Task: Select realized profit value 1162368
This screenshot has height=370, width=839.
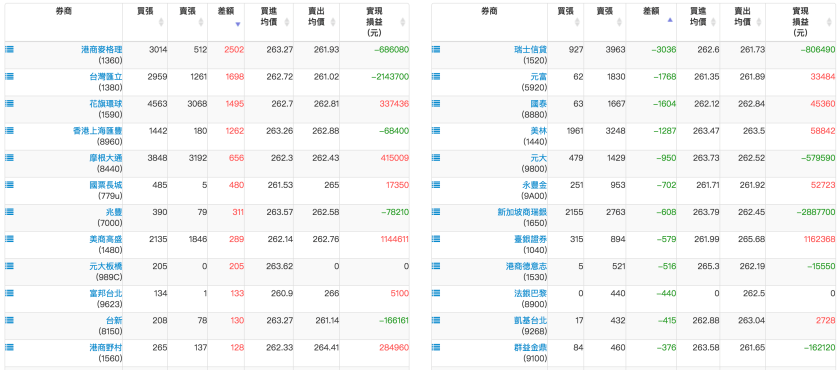Action: (x=819, y=239)
